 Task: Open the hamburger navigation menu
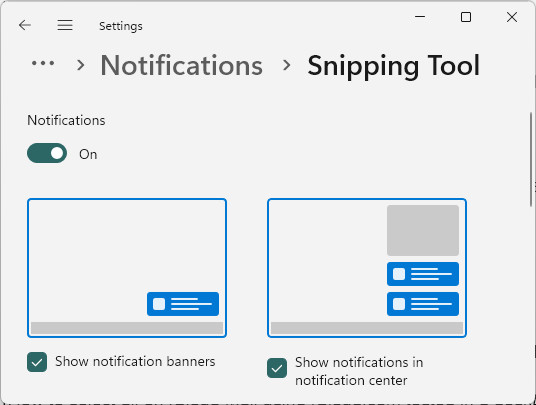tap(65, 25)
